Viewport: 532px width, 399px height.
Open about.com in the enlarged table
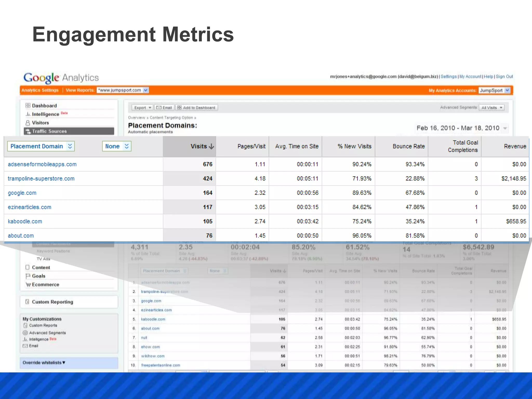tap(21, 236)
